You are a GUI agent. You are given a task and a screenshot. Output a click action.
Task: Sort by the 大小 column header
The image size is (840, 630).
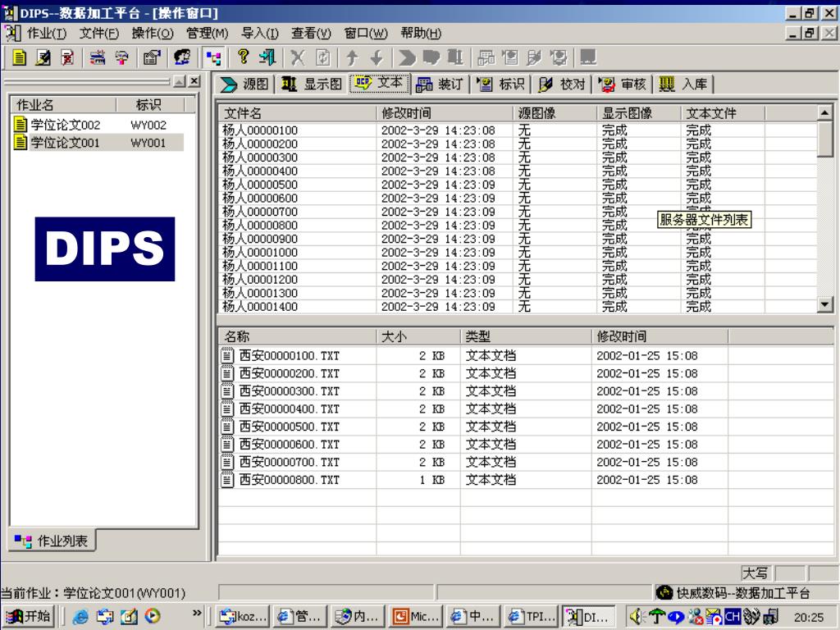point(418,336)
